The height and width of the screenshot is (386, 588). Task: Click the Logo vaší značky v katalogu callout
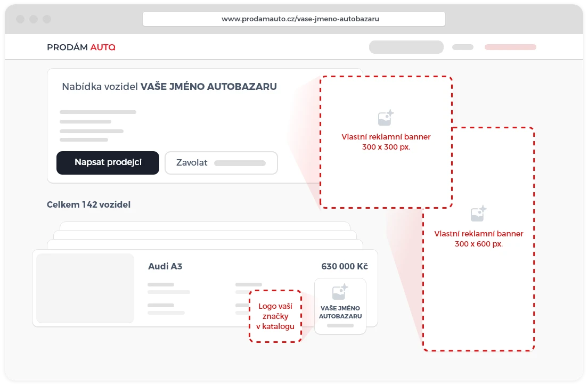(x=275, y=316)
